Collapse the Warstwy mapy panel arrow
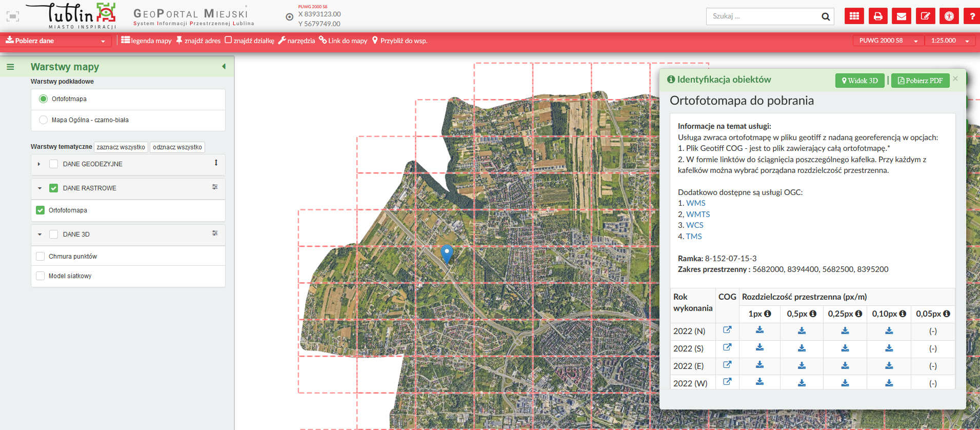980x430 pixels. pyautogui.click(x=224, y=67)
